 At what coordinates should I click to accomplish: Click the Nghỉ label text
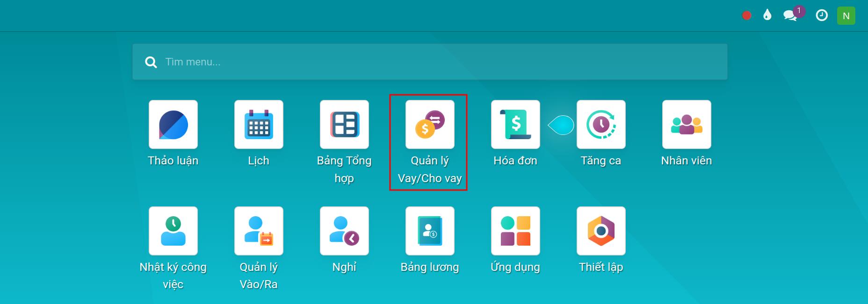pyautogui.click(x=344, y=267)
